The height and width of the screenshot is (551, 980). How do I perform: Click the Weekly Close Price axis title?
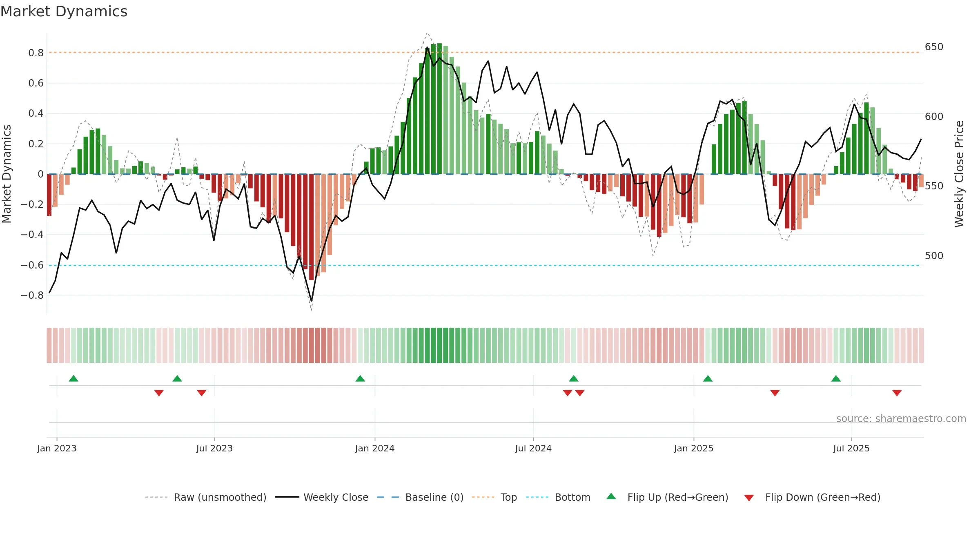pyautogui.click(x=959, y=174)
